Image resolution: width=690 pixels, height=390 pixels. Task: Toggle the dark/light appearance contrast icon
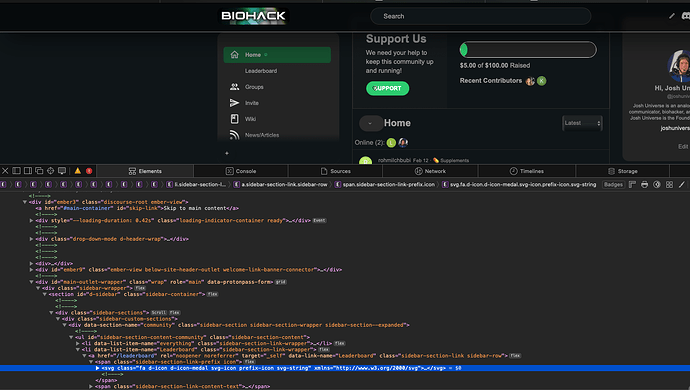[x=657, y=184]
